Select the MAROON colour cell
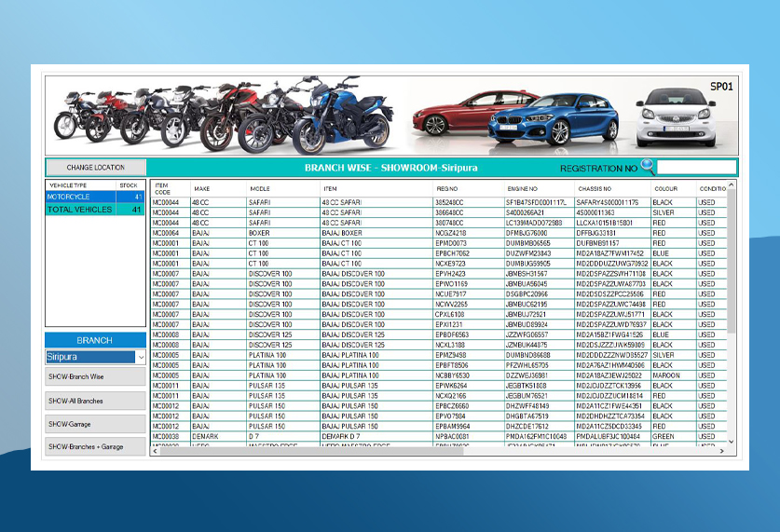This screenshot has height=532, width=780. point(674,375)
